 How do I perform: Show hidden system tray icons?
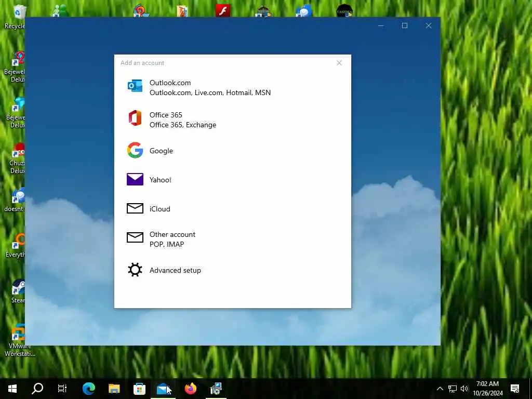point(440,389)
